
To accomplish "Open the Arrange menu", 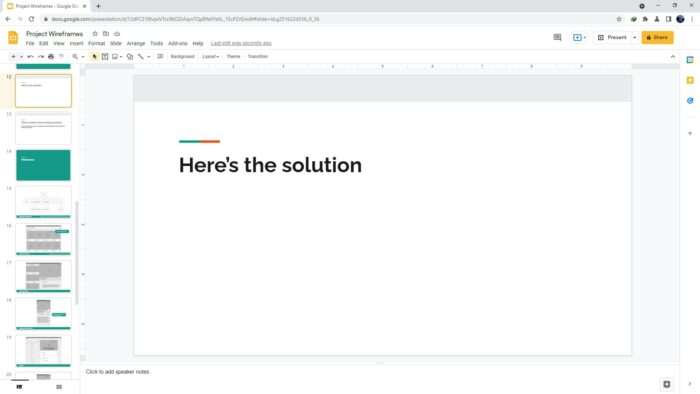I will coord(136,44).
